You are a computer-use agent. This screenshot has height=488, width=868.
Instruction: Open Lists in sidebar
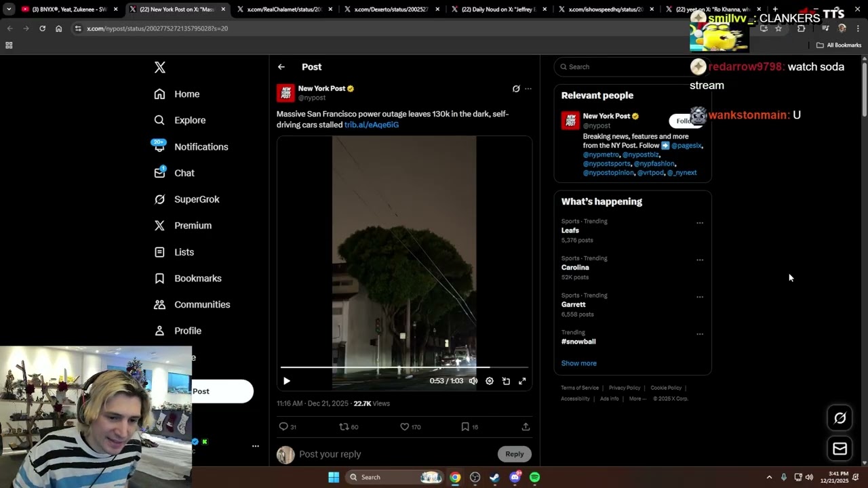pyautogui.click(x=174, y=252)
